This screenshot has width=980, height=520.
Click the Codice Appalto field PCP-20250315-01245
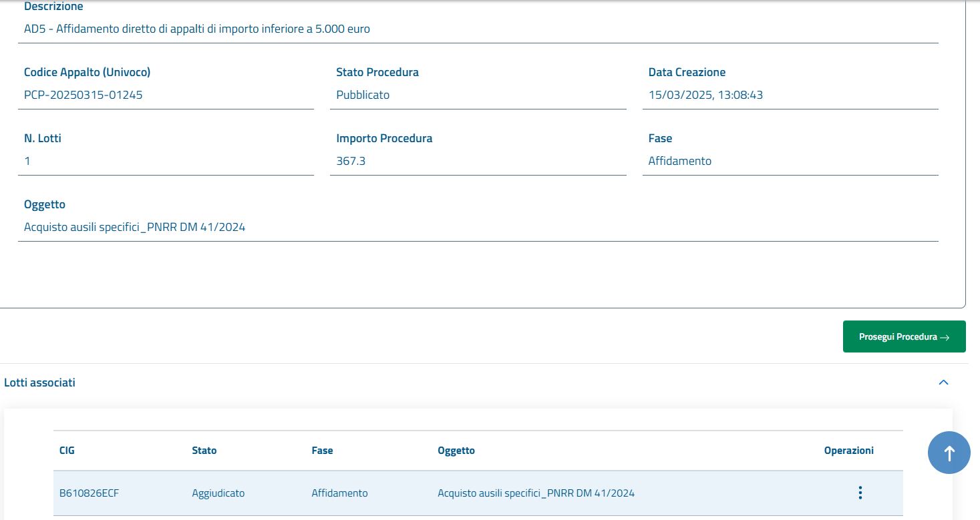[x=84, y=95]
